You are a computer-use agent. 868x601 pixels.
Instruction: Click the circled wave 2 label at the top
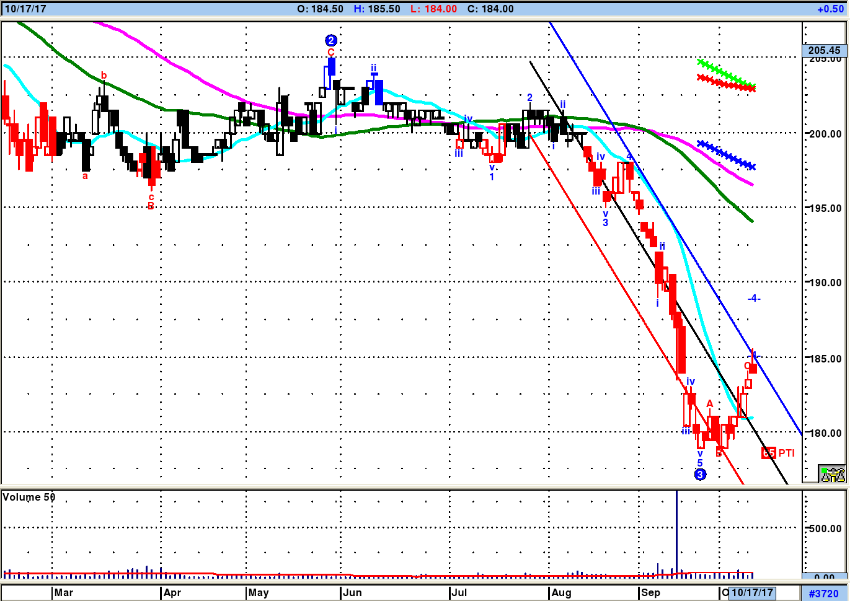click(330, 40)
